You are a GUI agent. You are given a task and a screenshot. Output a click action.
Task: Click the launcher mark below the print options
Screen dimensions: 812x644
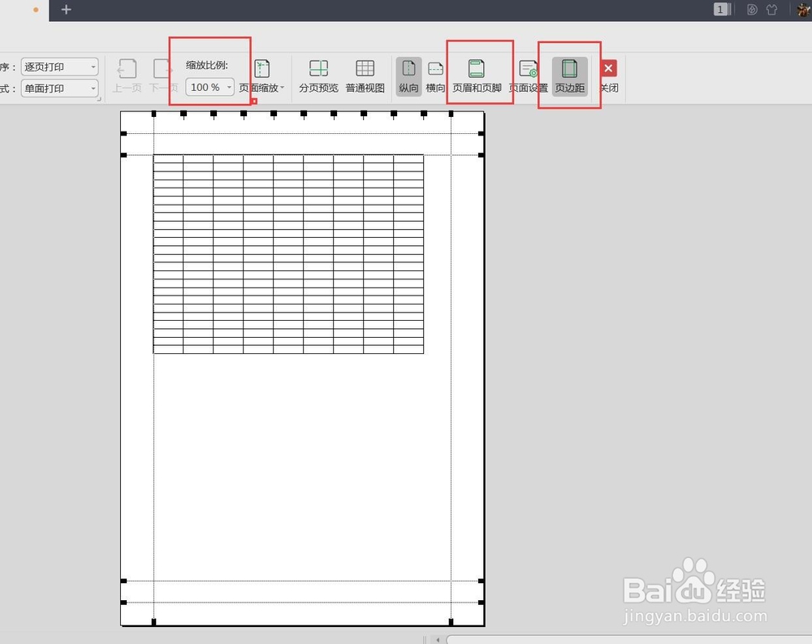98,98
